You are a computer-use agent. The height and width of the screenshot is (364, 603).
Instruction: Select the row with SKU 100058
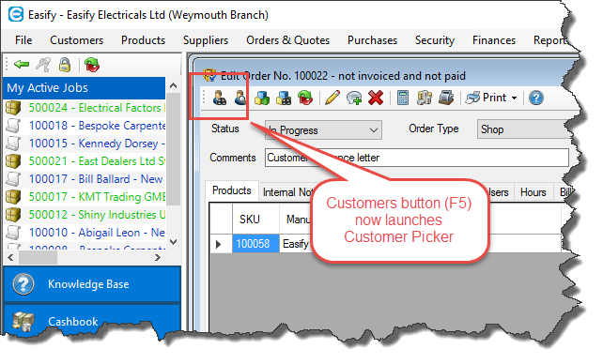coord(255,243)
